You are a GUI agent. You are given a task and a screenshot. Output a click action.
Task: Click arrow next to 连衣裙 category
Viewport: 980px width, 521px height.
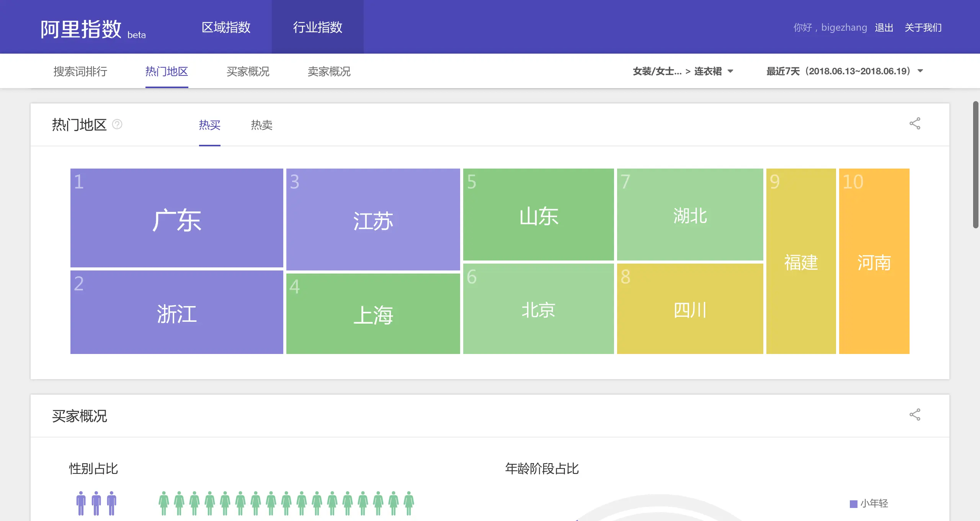(730, 71)
